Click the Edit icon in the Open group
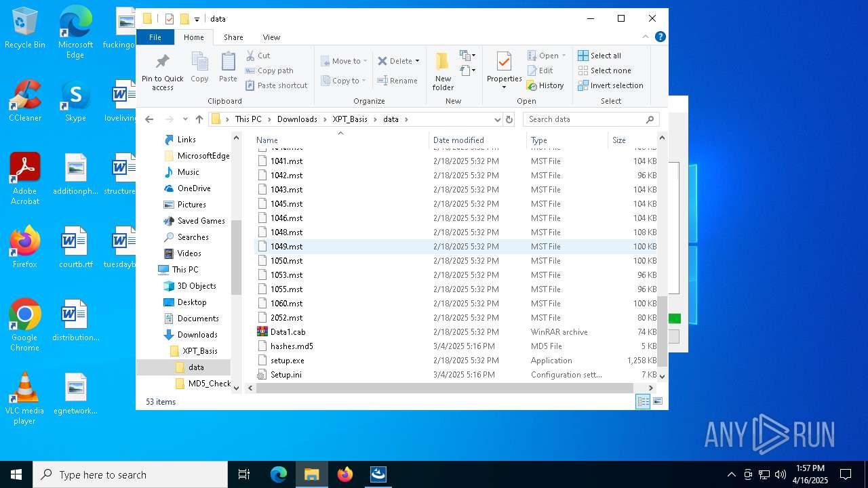Viewport: 868px width, 488px height. click(533, 70)
